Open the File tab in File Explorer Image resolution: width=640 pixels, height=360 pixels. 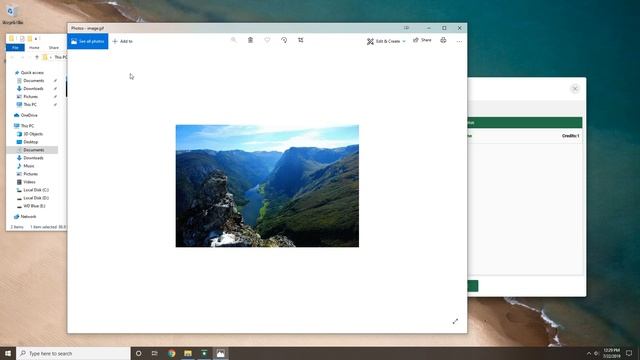15,48
